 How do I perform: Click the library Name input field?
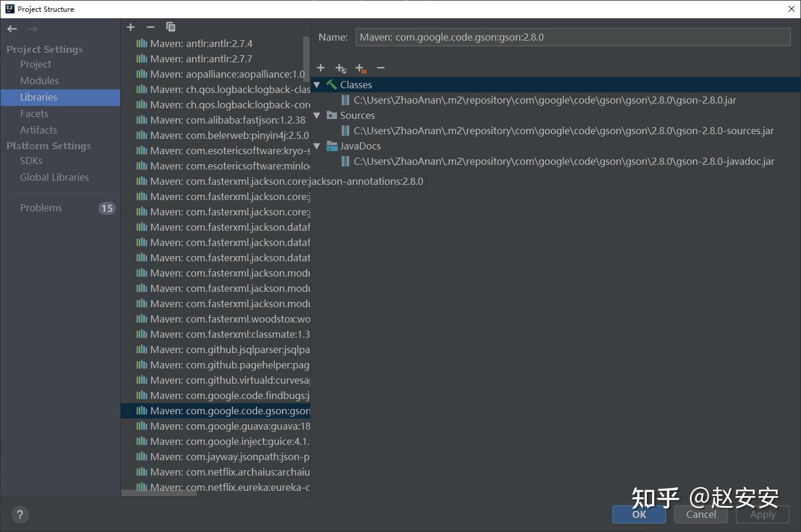[x=573, y=37]
